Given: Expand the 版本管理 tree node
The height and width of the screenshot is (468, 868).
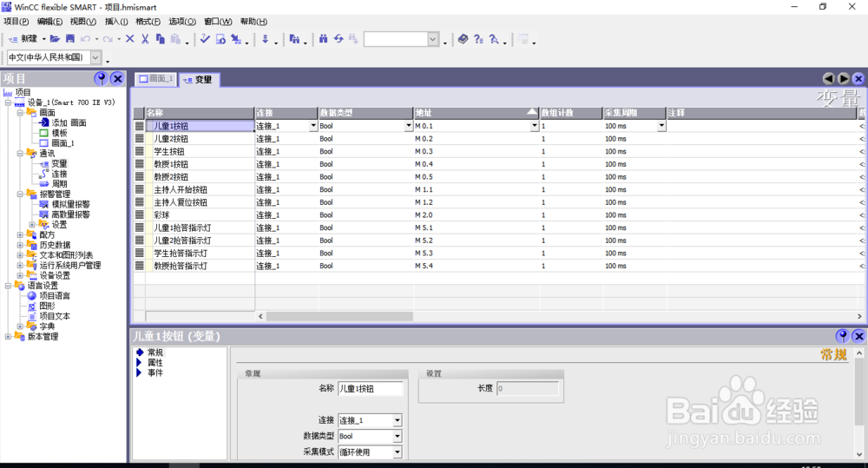Looking at the screenshot, I should pos(8,336).
